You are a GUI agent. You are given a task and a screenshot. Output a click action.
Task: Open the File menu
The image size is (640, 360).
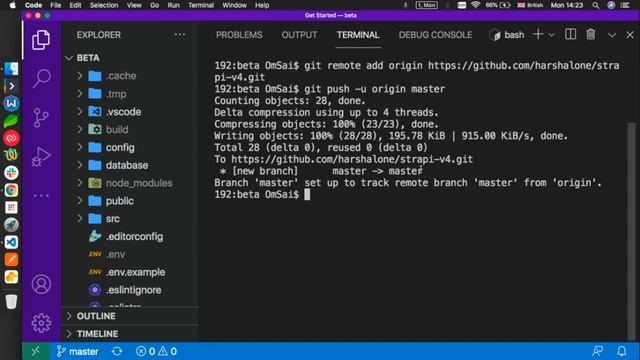[x=56, y=5]
